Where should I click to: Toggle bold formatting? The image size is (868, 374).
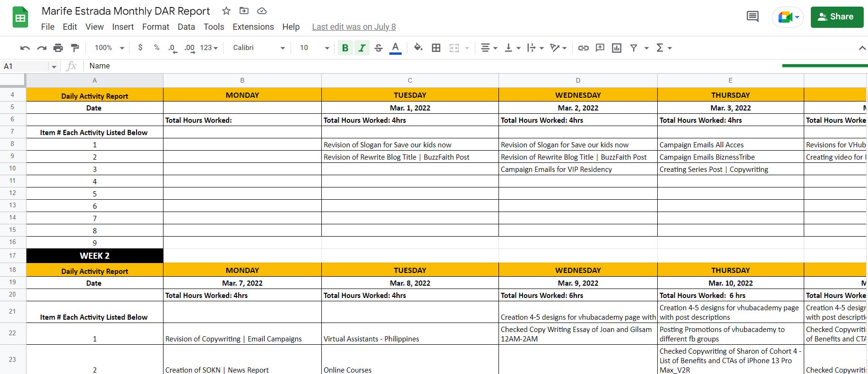tap(345, 48)
